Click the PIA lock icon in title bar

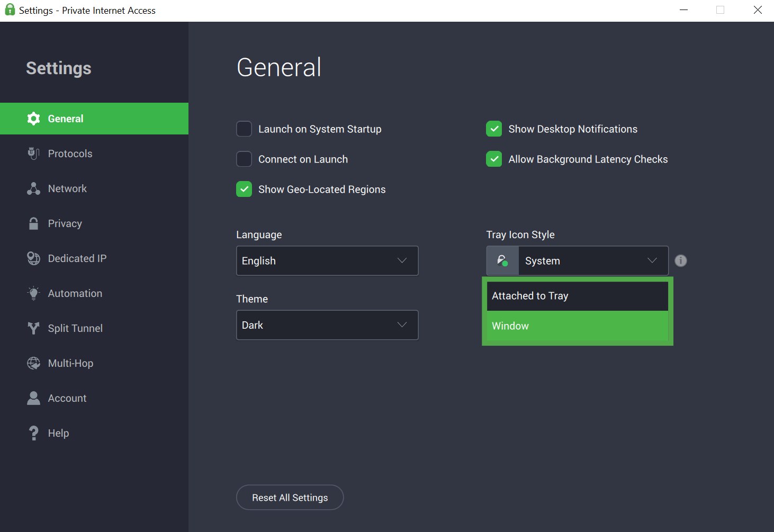coord(10,10)
